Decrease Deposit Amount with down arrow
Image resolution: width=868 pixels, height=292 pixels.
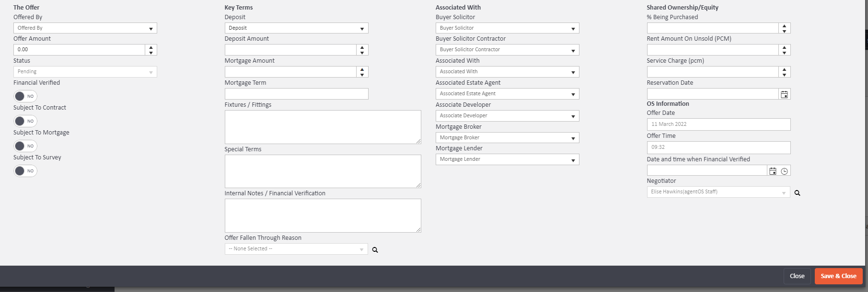pos(362,52)
